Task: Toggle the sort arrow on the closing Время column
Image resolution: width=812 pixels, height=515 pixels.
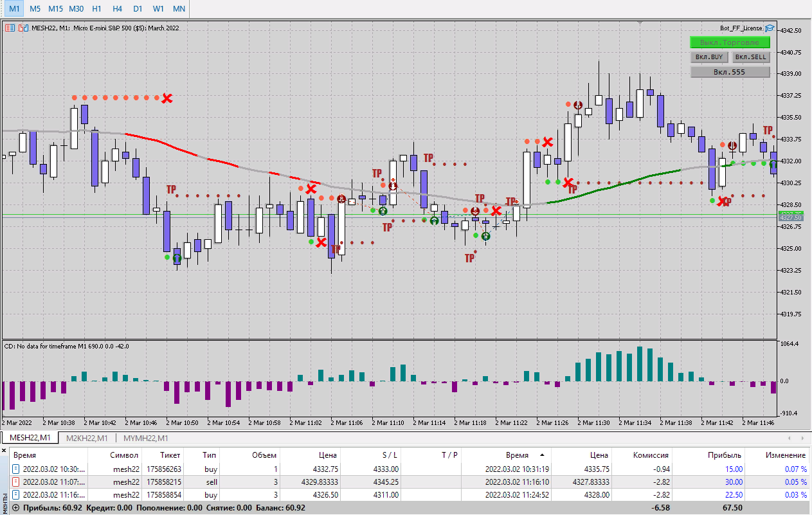Action: [x=542, y=455]
